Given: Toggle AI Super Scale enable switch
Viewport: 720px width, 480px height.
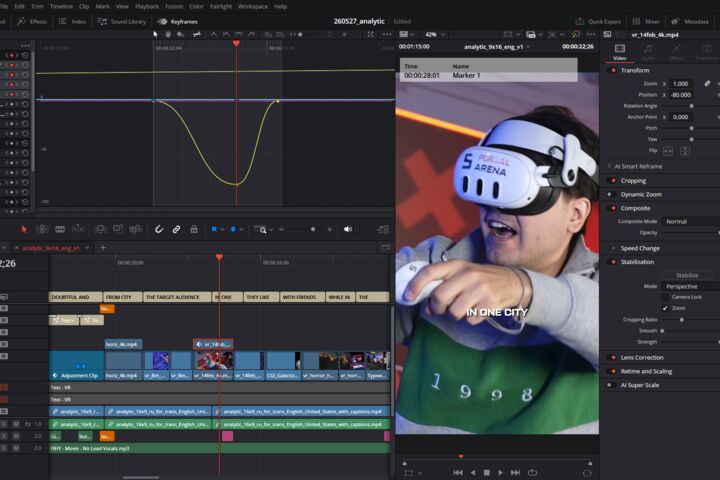Looking at the screenshot, I should [610, 385].
